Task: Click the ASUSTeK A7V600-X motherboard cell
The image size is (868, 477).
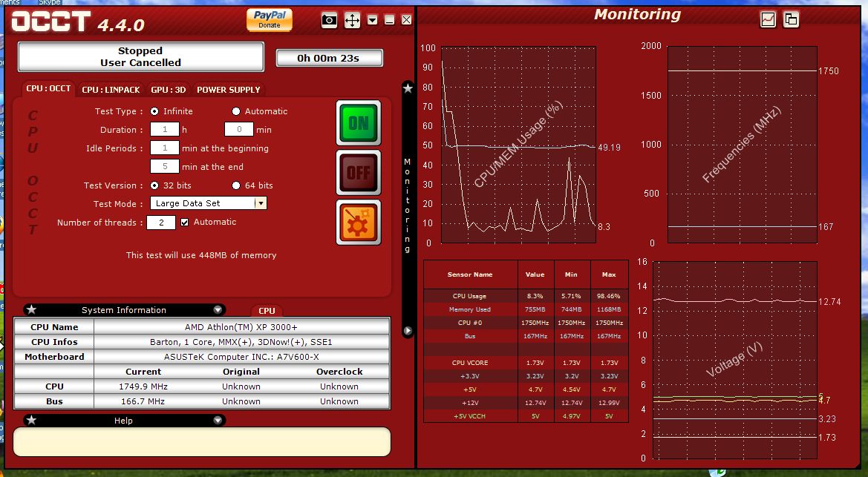Action: point(241,357)
